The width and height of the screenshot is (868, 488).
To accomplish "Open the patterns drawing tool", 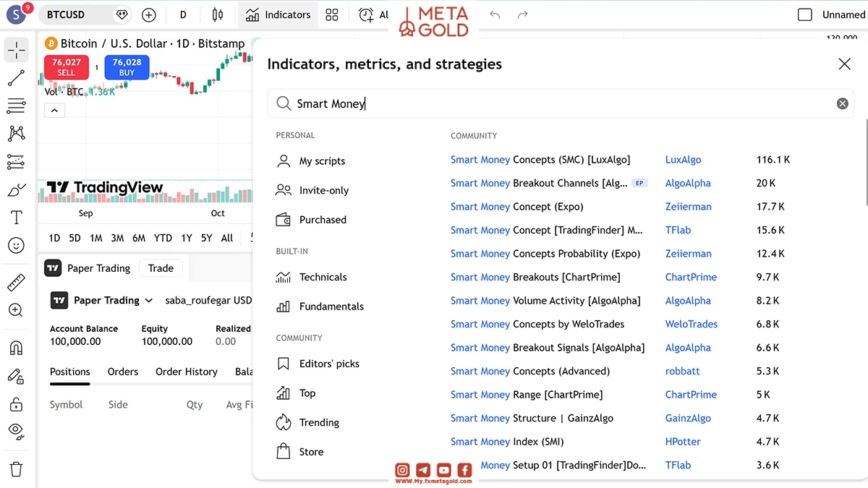I will coord(16,134).
